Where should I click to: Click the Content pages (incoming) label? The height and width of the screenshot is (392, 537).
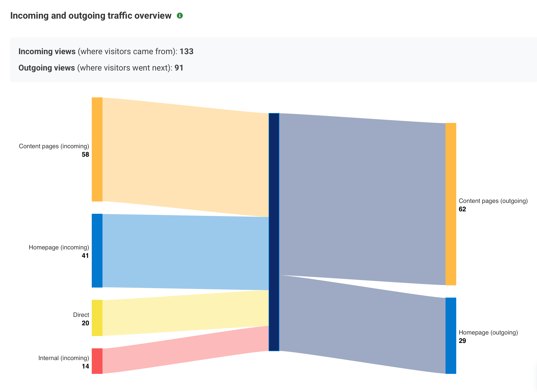point(54,146)
